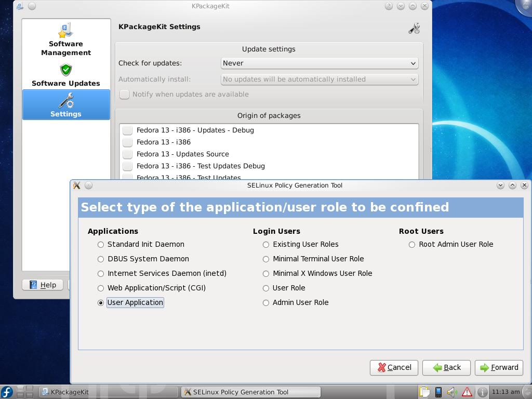Click the device notifier tray icon
Viewport: 532px width, 399px height.
pos(438,392)
